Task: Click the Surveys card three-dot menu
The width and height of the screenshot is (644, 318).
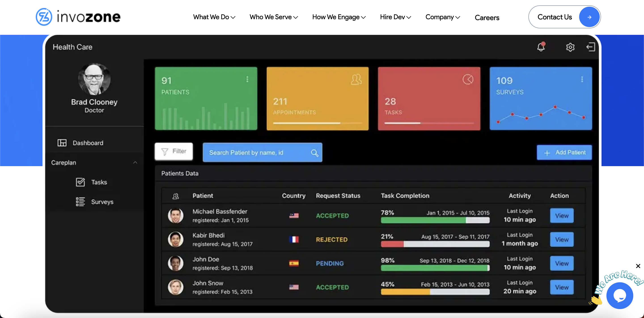Action: point(582,79)
